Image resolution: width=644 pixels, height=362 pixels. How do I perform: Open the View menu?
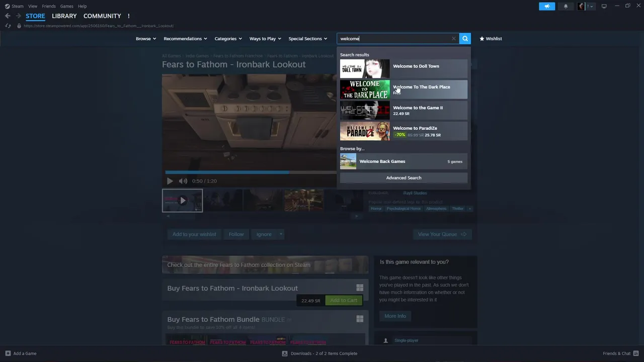click(33, 6)
